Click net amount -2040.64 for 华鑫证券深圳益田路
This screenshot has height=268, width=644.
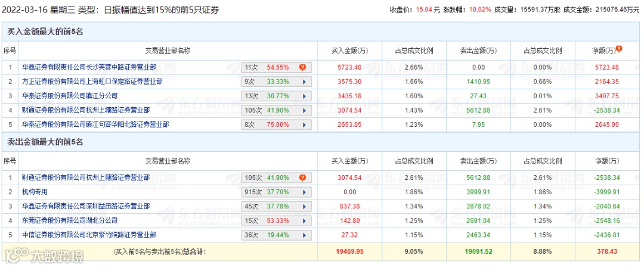[x=606, y=206]
